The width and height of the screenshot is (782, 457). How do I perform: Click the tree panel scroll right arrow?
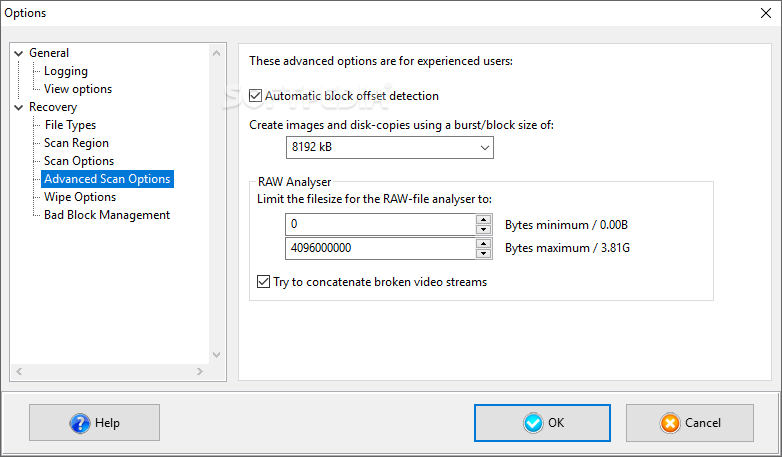(200, 372)
